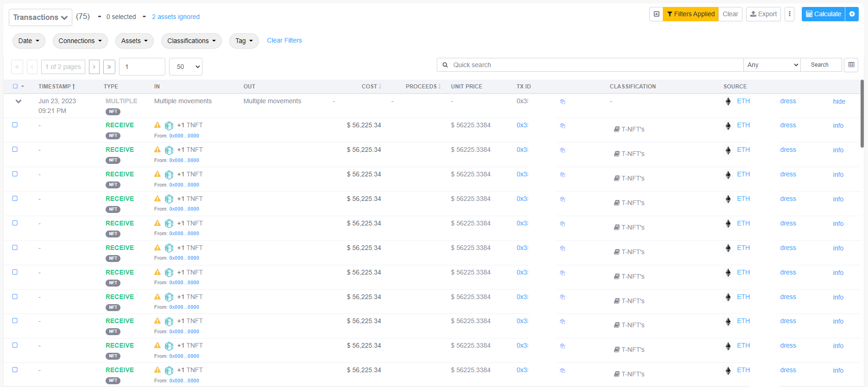Open the Calculate settings gear

point(852,14)
